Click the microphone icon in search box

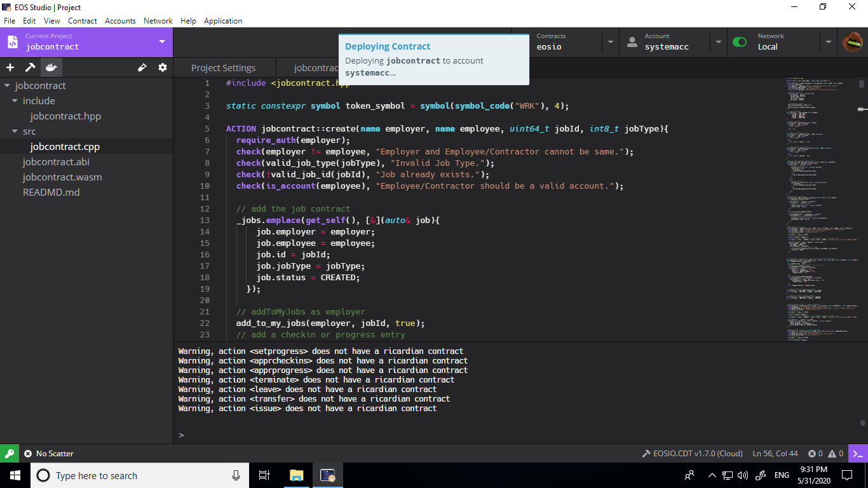pos(236,475)
